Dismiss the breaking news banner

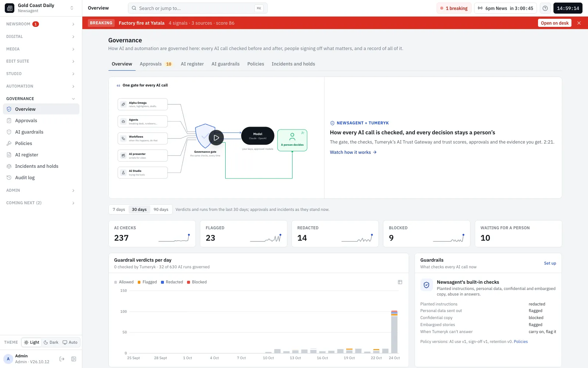tap(579, 23)
